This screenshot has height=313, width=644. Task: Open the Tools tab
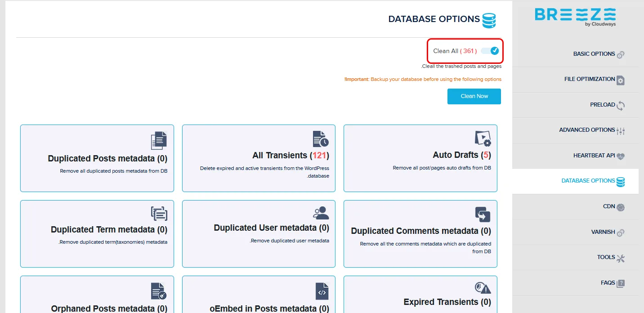tap(576, 258)
